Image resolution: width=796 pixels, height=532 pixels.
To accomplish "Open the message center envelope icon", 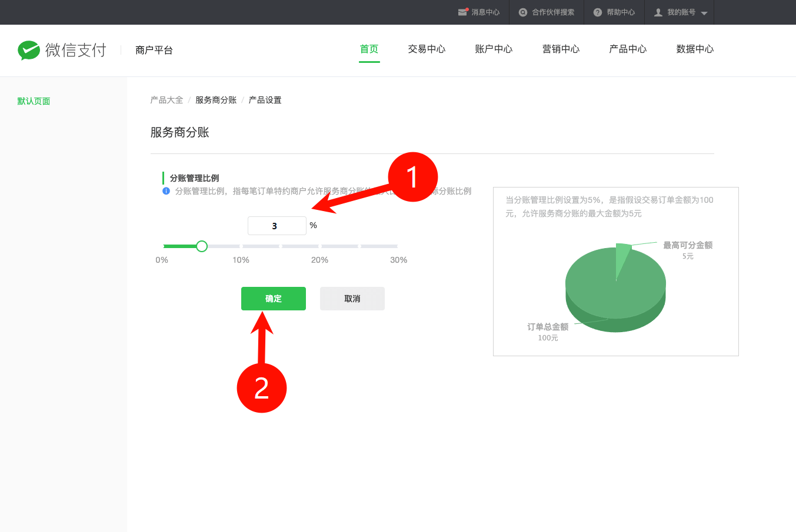I will [462, 12].
